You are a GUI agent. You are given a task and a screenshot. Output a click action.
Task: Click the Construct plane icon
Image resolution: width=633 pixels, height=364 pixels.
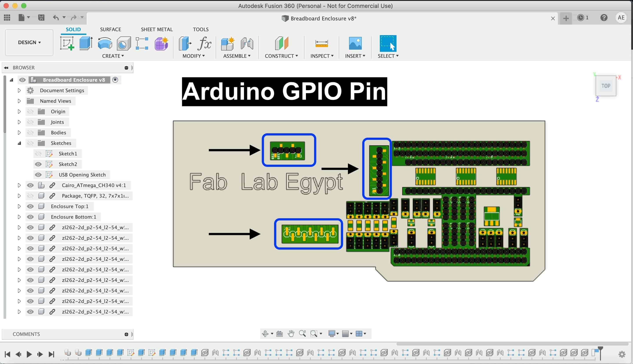coord(282,43)
